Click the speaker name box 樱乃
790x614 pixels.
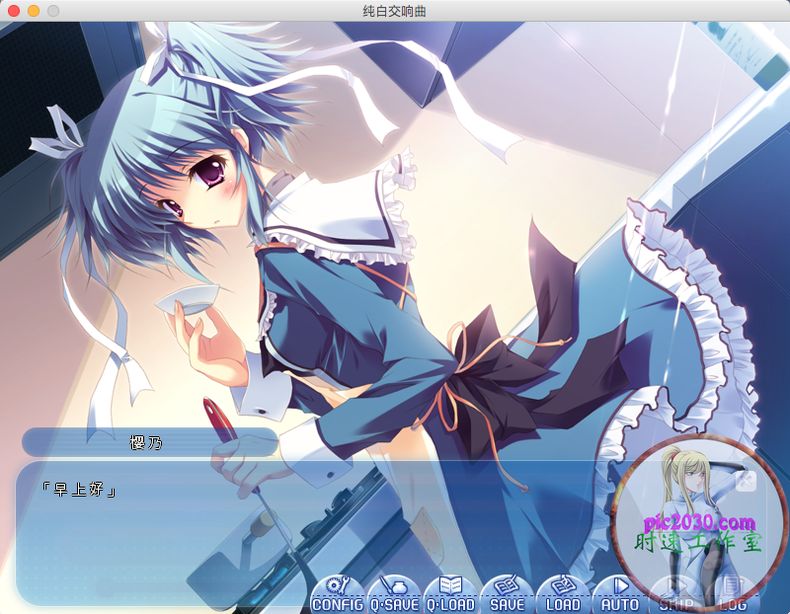point(150,443)
